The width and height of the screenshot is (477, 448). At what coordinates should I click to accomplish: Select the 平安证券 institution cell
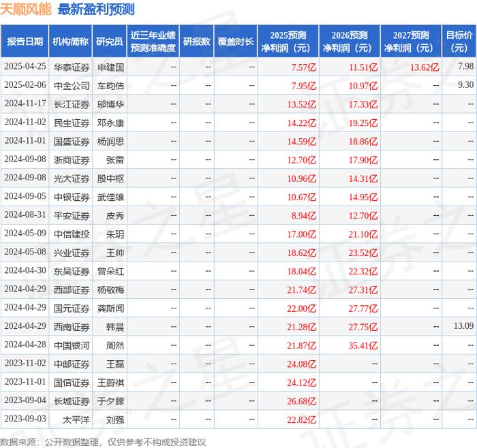click(x=72, y=216)
